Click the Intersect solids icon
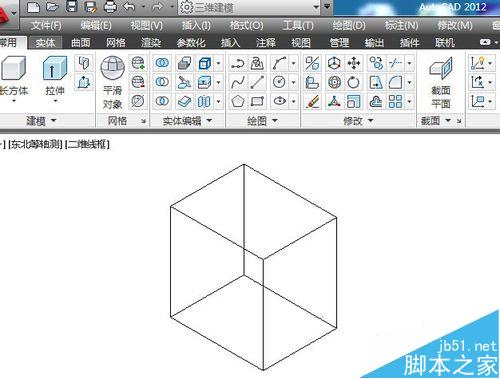Viewport: 500px width, 379px height. (x=162, y=101)
